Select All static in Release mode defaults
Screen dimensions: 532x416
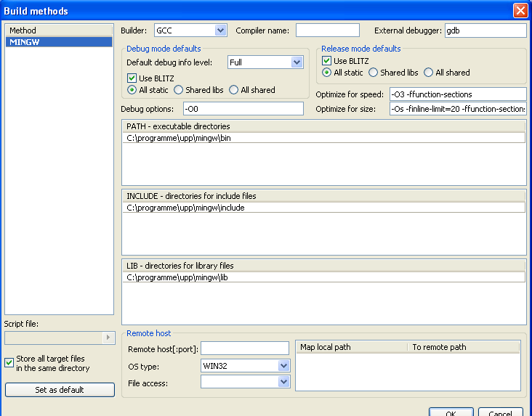point(327,73)
